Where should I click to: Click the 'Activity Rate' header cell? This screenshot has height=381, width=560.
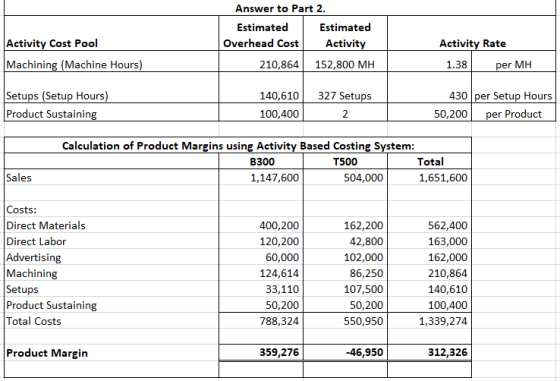click(472, 33)
